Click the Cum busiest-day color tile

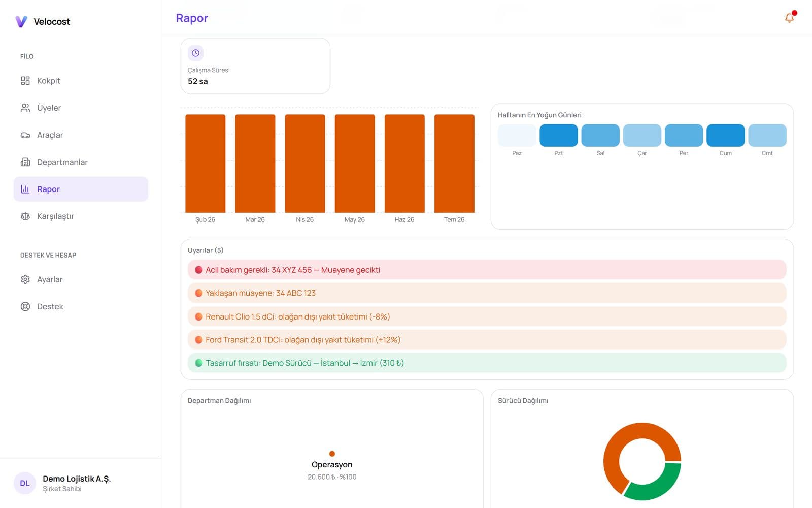click(x=725, y=136)
